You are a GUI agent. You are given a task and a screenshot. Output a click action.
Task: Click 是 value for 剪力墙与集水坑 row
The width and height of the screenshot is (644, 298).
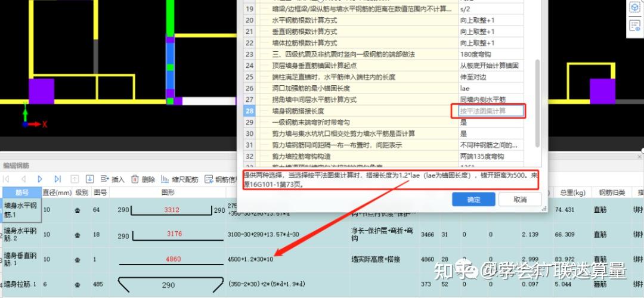491,134
